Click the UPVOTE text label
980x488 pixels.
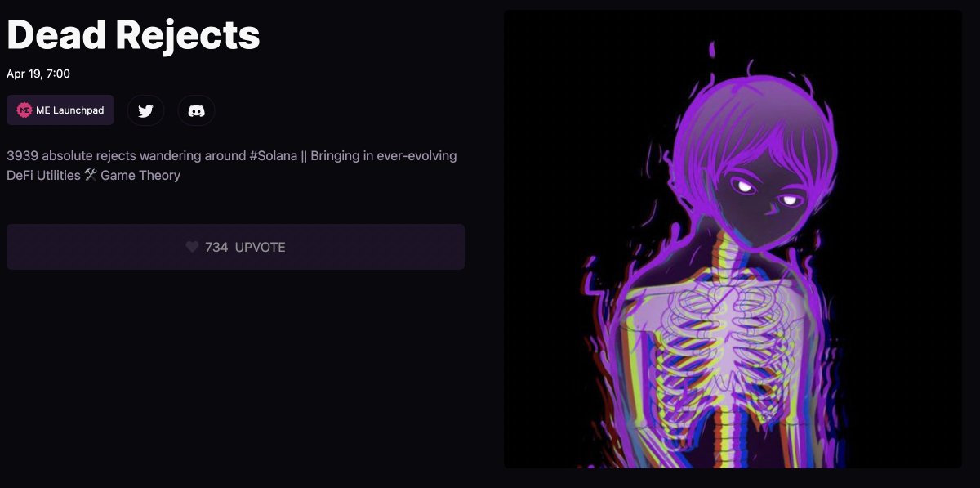[x=261, y=247]
